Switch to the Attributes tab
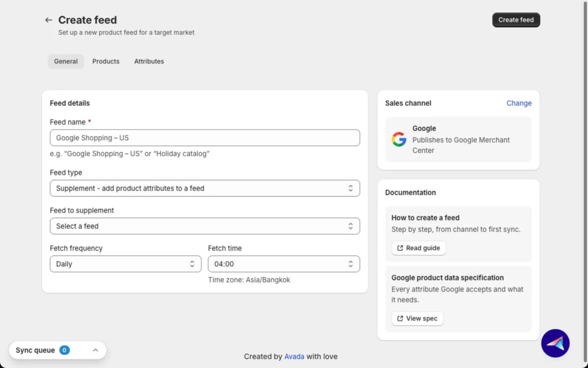This screenshot has width=588, height=368. tap(149, 61)
